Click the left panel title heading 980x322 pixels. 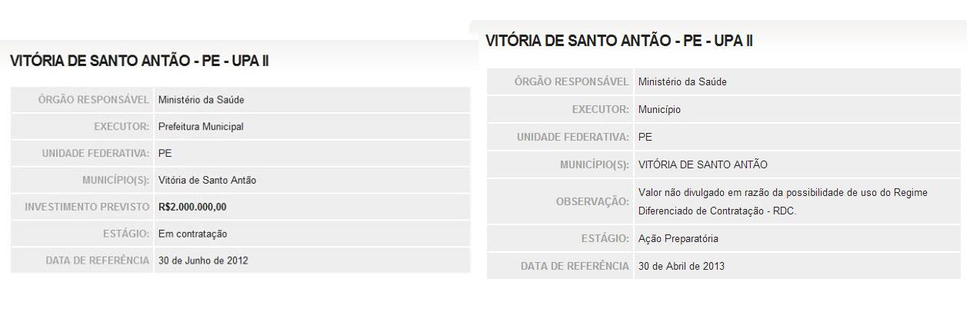[x=139, y=61]
